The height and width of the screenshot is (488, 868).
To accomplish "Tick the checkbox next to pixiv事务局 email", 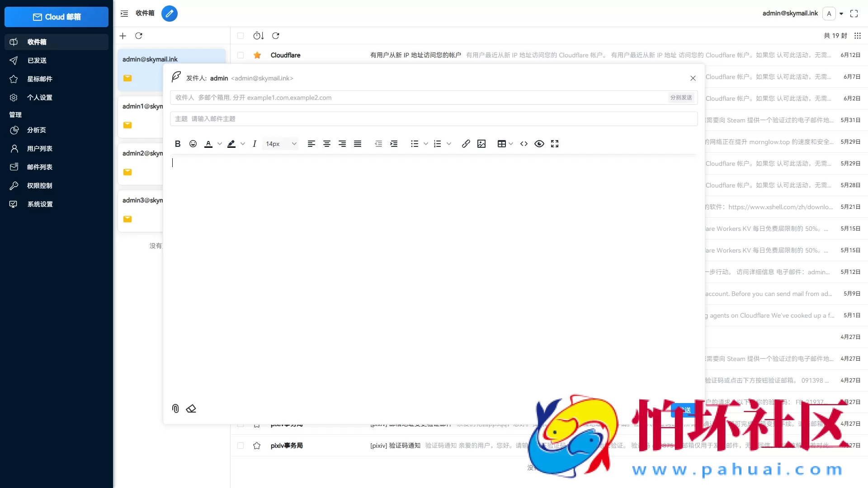I will pos(241,446).
